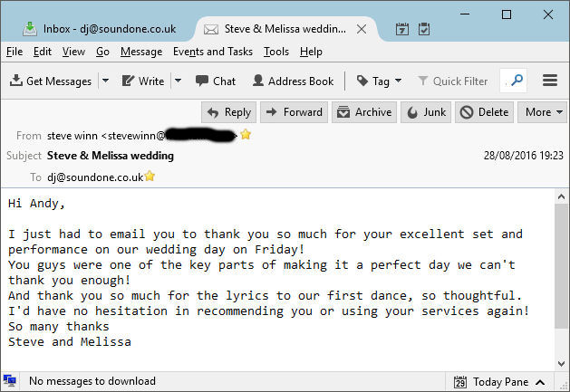Open the Events and Tasks menu
This screenshot has height=392, width=570.
click(x=212, y=52)
